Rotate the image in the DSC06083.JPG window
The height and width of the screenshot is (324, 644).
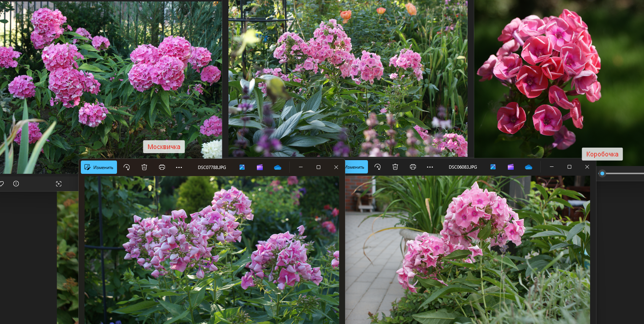coord(378,167)
